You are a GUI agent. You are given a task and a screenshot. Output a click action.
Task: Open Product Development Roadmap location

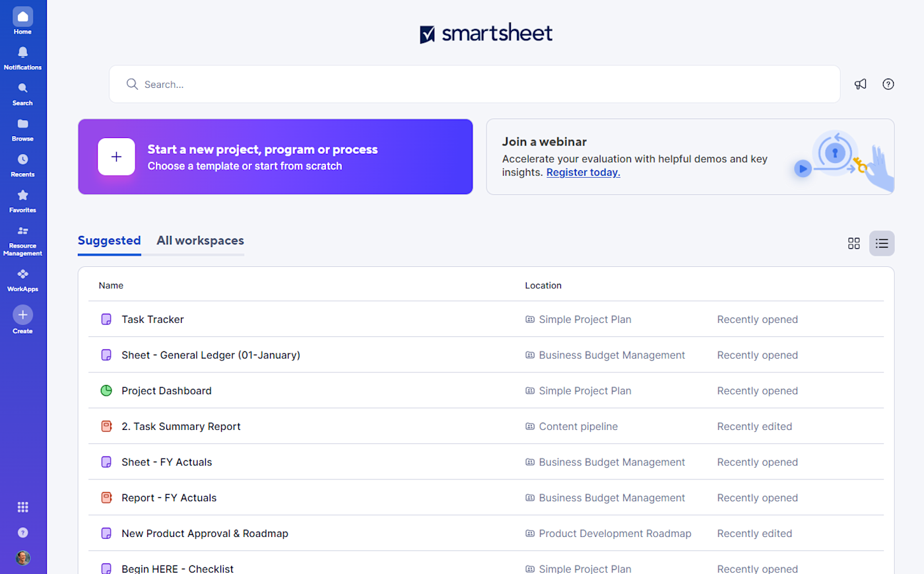(x=609, y=533)
